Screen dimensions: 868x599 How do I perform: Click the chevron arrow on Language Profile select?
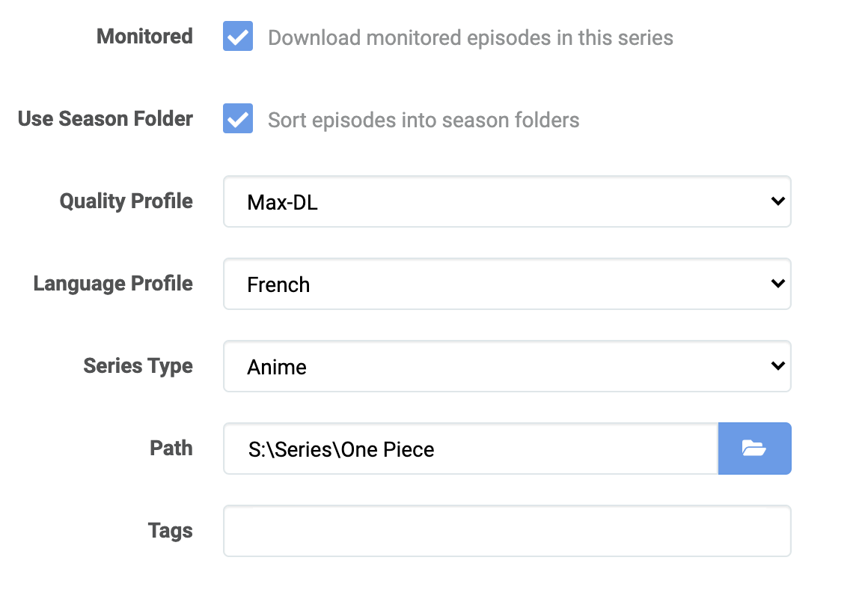777,284
